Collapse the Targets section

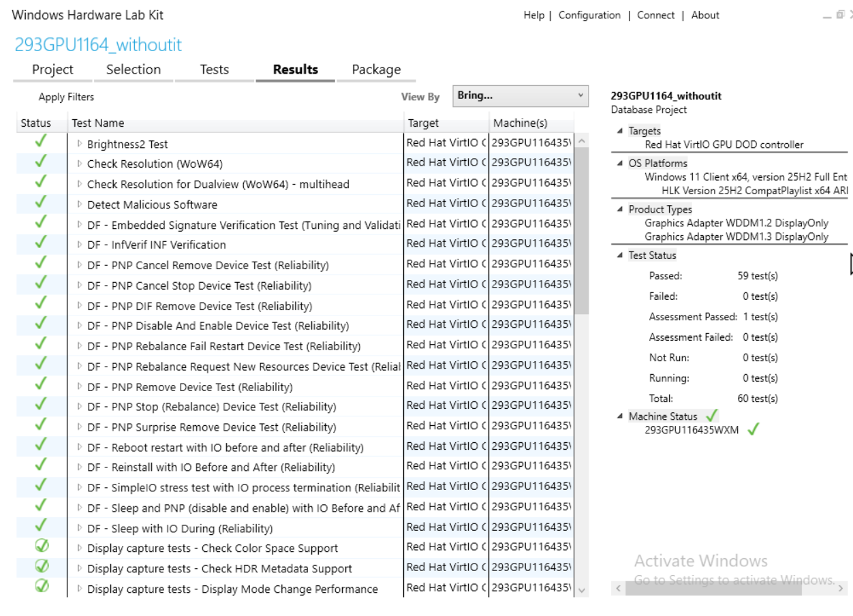619,131
